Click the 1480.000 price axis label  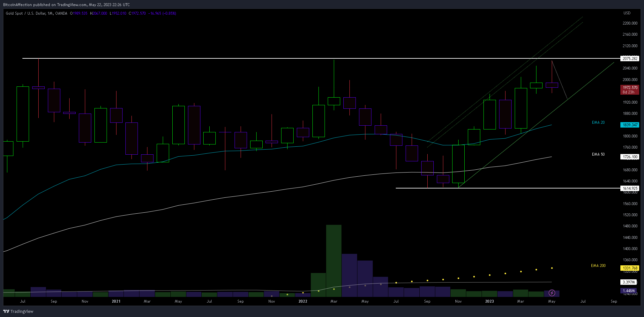(630, 226)
